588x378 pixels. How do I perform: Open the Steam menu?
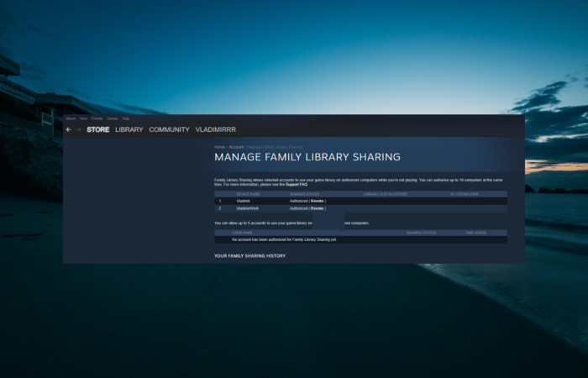71,118
